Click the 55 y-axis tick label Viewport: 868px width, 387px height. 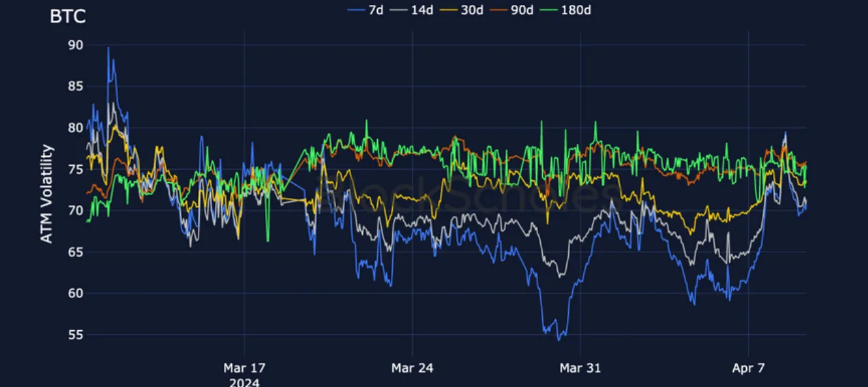pos(75,335)
